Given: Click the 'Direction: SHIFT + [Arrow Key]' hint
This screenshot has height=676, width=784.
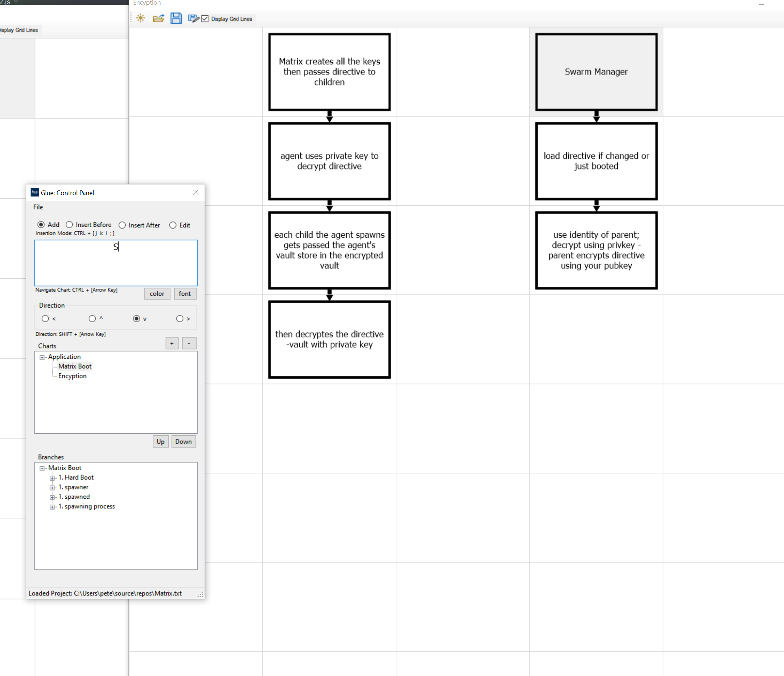Looking at the screenshot, I should [70, 334].
